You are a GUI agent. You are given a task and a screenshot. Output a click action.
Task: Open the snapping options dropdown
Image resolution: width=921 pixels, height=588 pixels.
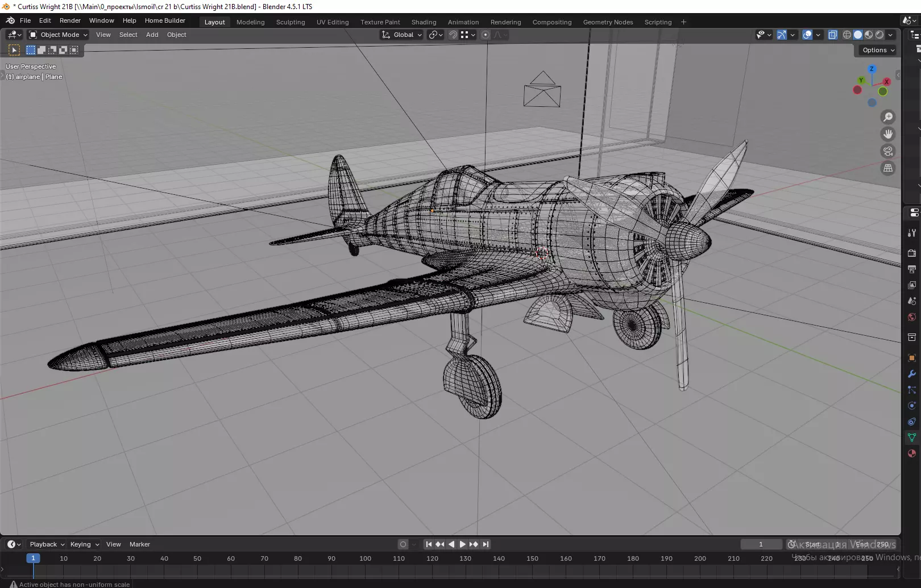coord(468,35)
